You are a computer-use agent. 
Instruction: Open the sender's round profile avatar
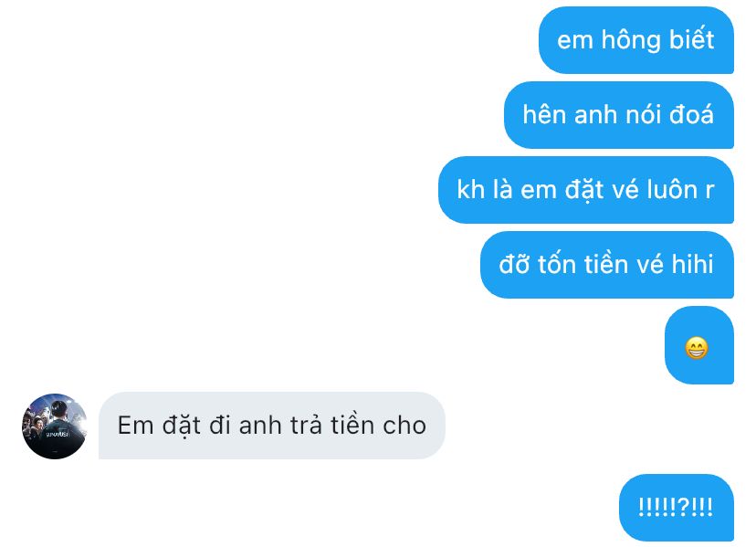[x=55, y=426]
